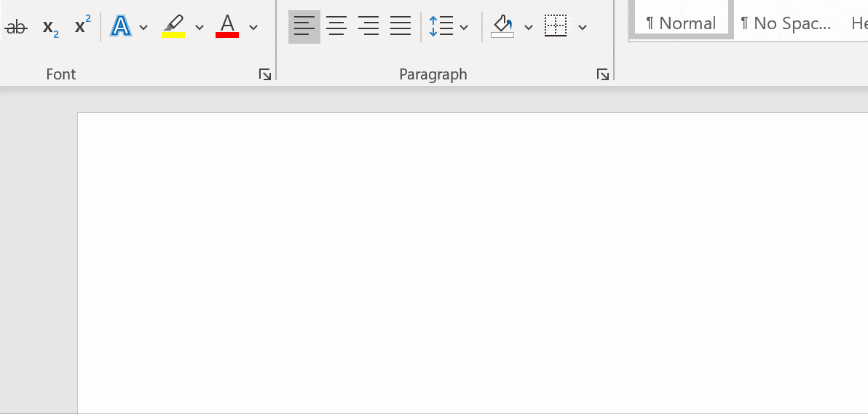Screen dimensions: 868x414
Task: Apply Text Effects and Typography
Action: pyautogui.click(x=121, y=28)
